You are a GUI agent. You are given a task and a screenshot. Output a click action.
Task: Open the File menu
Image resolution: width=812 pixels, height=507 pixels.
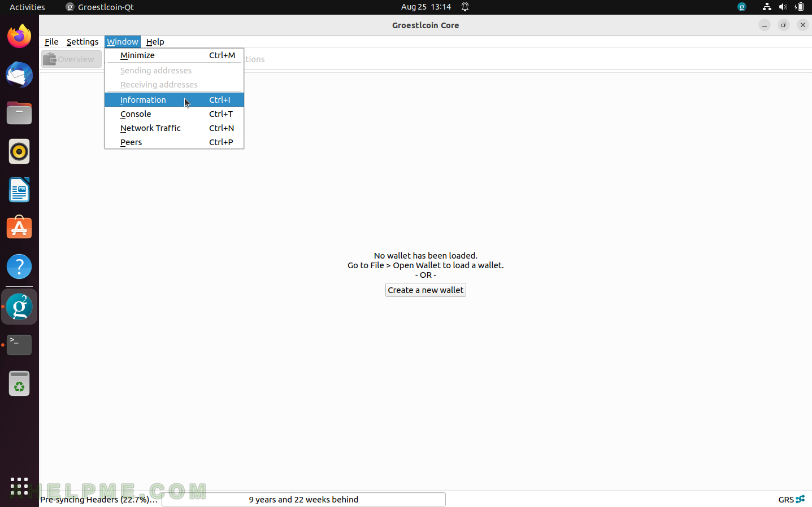pos(51,42)
